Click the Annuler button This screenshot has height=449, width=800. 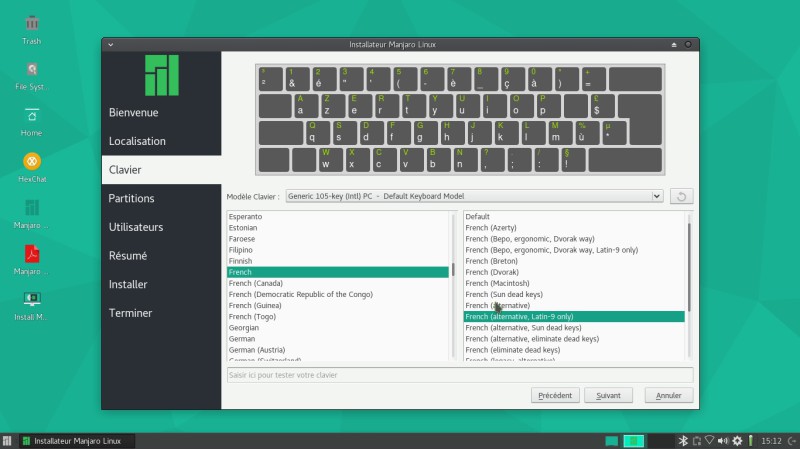click(668, 395)
